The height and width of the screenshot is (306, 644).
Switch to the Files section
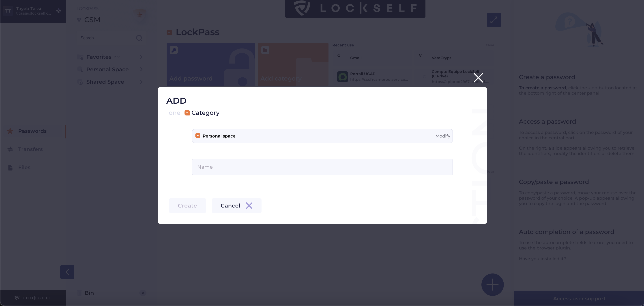(24, 167)
